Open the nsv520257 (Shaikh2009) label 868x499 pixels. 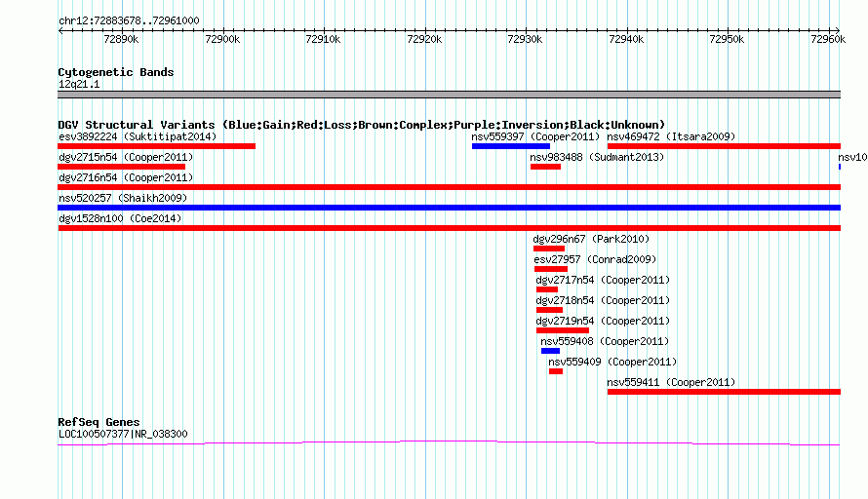pos(123,198)
